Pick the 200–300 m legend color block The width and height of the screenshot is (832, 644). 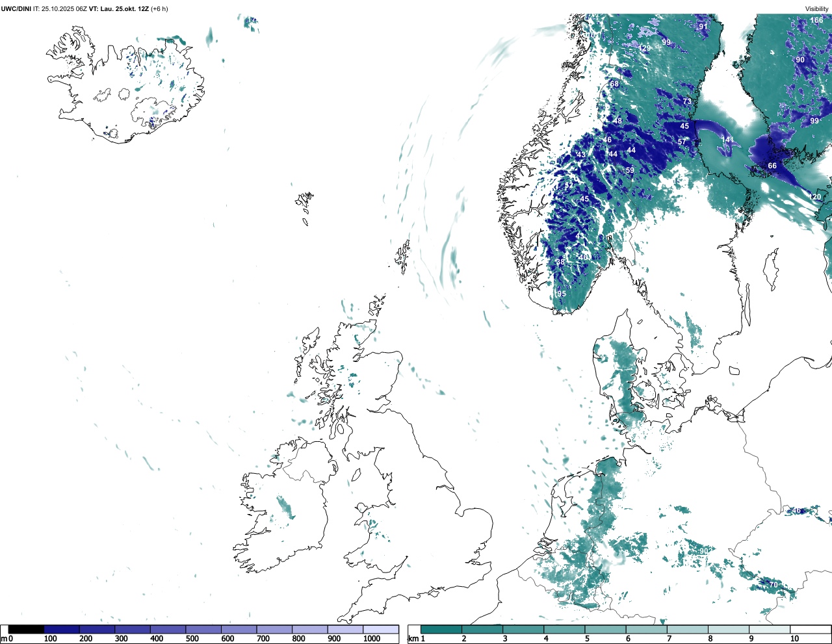97,629
